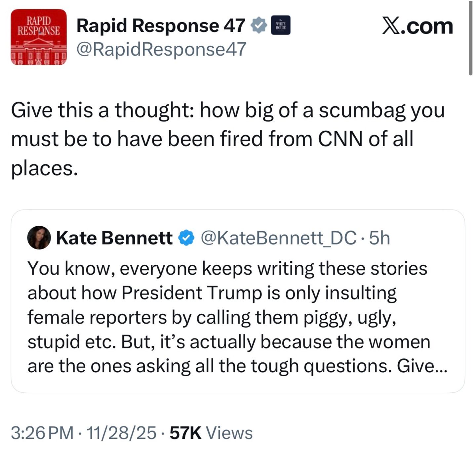Viewport: 476px width, 452px height.
Task: Click the Kate Bennett display name
Action: point(114,237)
